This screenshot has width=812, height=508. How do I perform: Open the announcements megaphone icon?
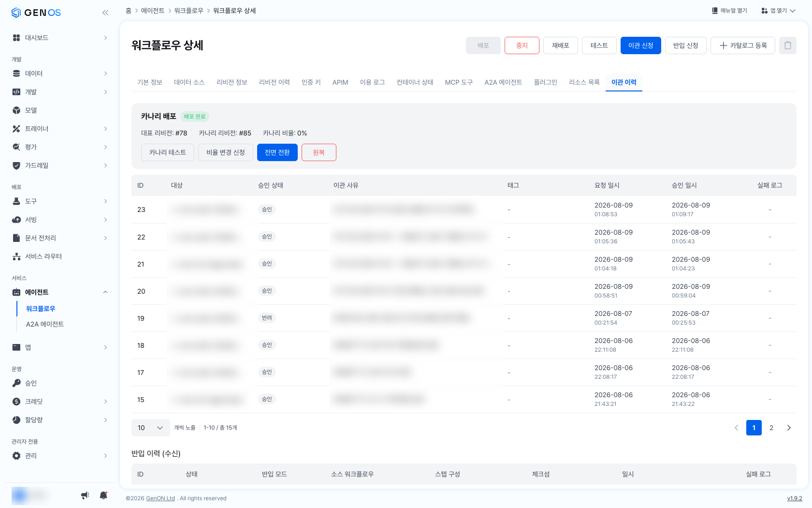click(85, 495)
